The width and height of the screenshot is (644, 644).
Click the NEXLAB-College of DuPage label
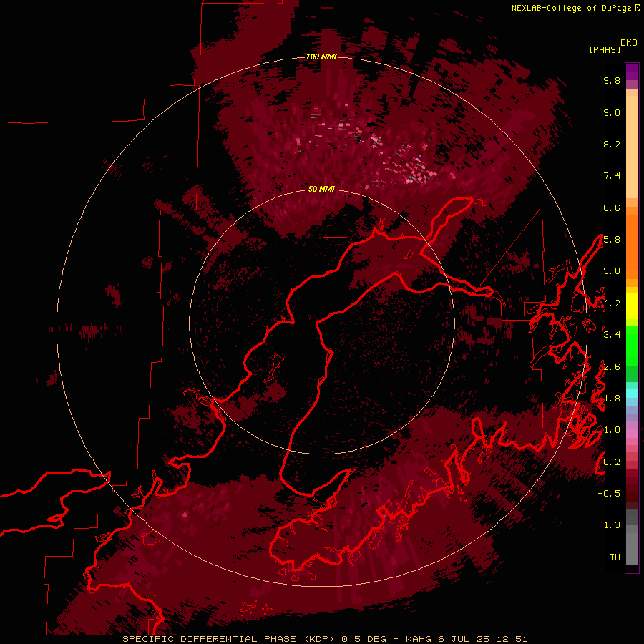pos(571,8)
